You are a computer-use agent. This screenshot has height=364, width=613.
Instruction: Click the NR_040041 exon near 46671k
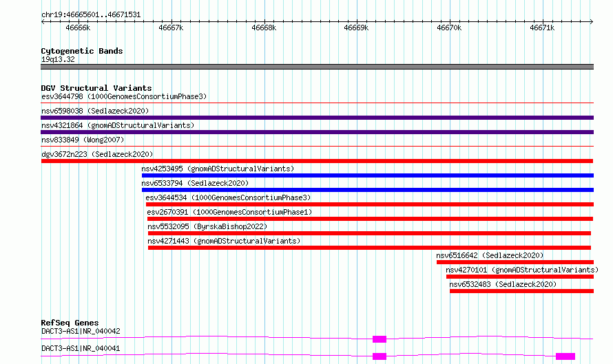point(565,356)
